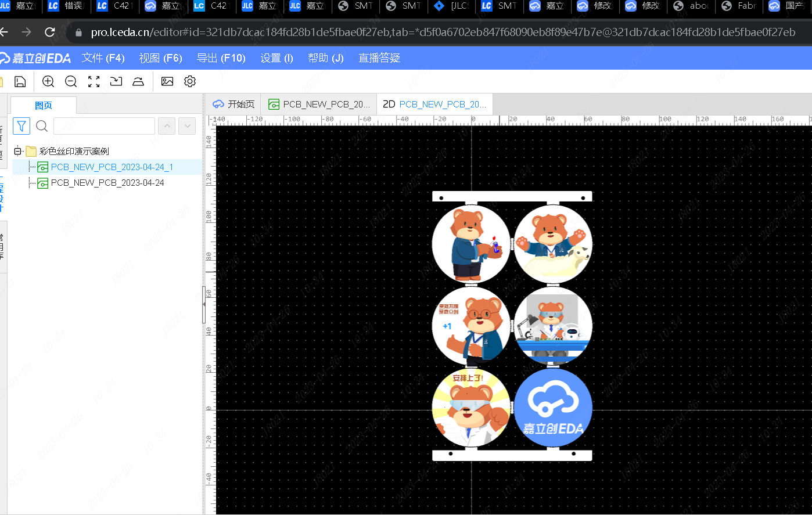Open the 导出 (F10) menu
The width and height of the screenshot is (812, 515).
coord(221,58)
